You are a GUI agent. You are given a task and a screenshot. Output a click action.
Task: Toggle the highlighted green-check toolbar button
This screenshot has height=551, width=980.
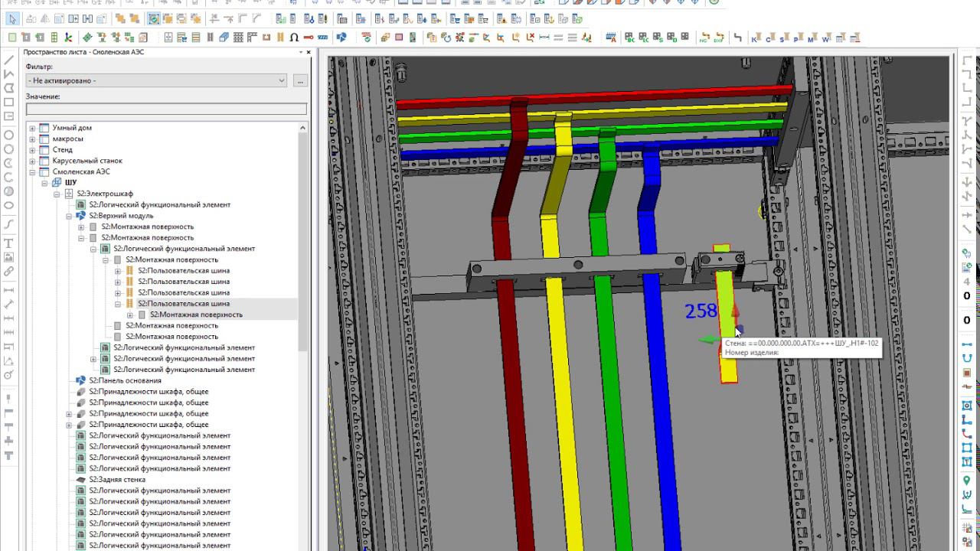154,19
